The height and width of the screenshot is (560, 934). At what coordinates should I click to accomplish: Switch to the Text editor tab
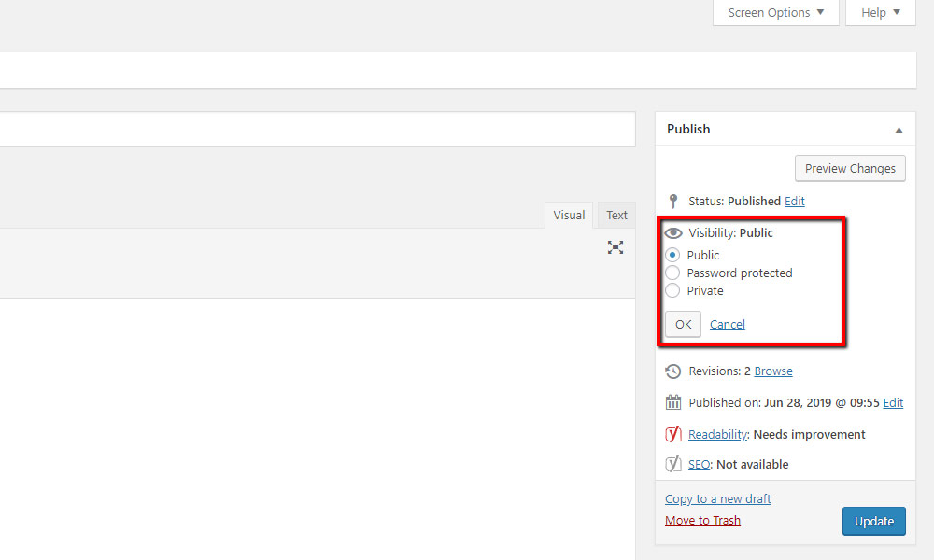[616, 215]
